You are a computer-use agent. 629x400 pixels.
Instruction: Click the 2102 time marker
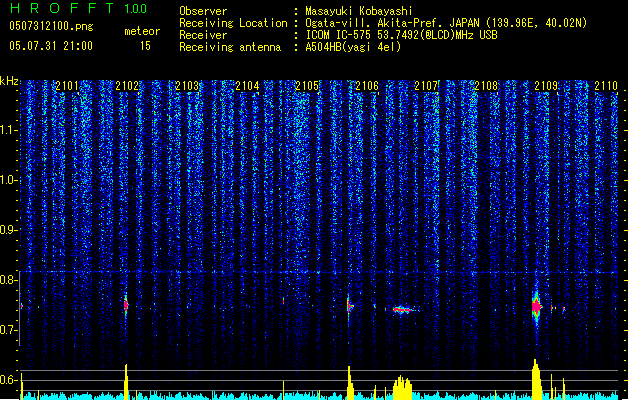[127, 86]
